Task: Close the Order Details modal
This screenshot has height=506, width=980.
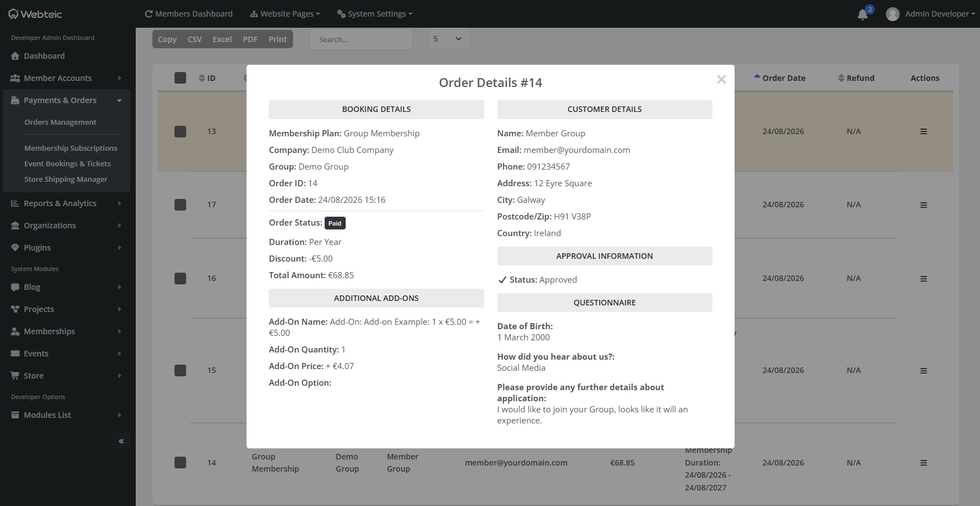Action: tap(721, 79)
